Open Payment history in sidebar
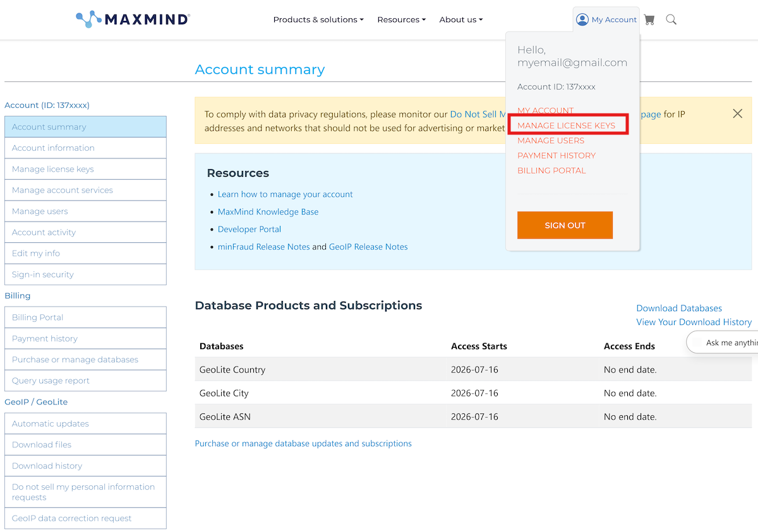This screenshot has width=758, height=532. tap(85, 338)
